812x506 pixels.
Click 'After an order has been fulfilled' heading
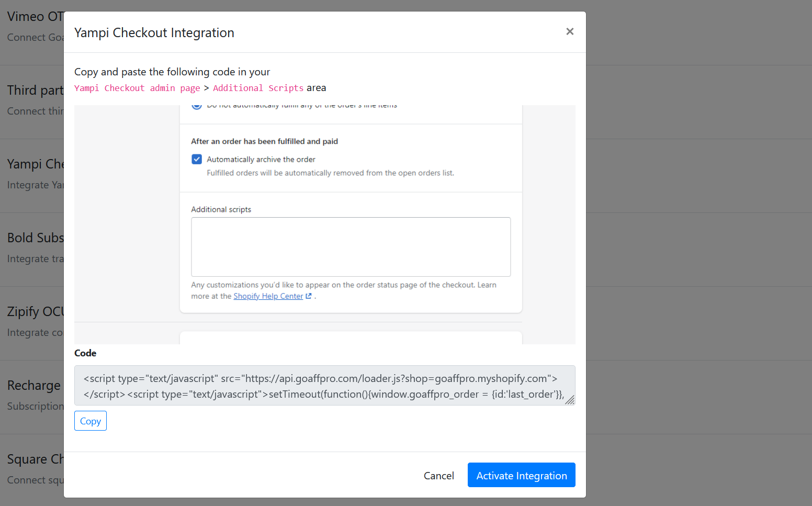pos(264,141)
